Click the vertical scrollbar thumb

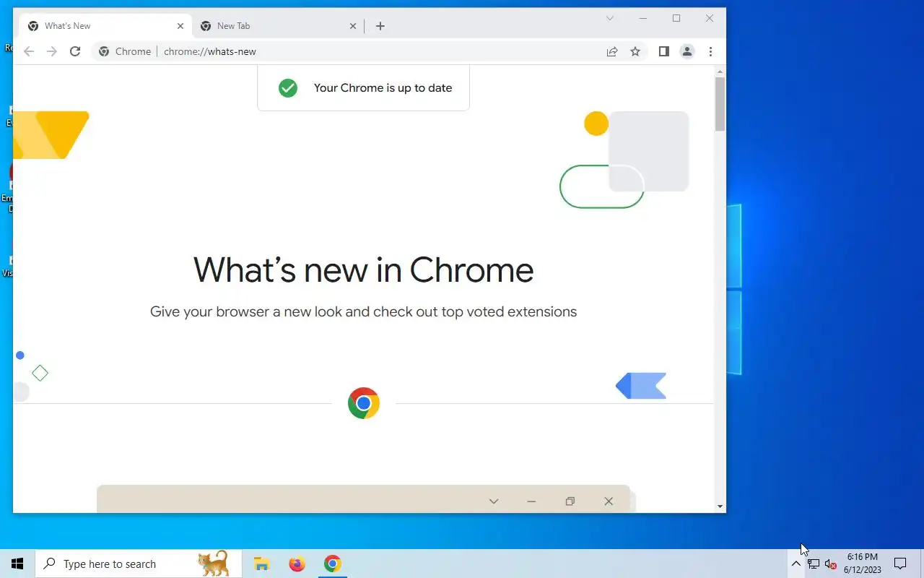point(720,104)
